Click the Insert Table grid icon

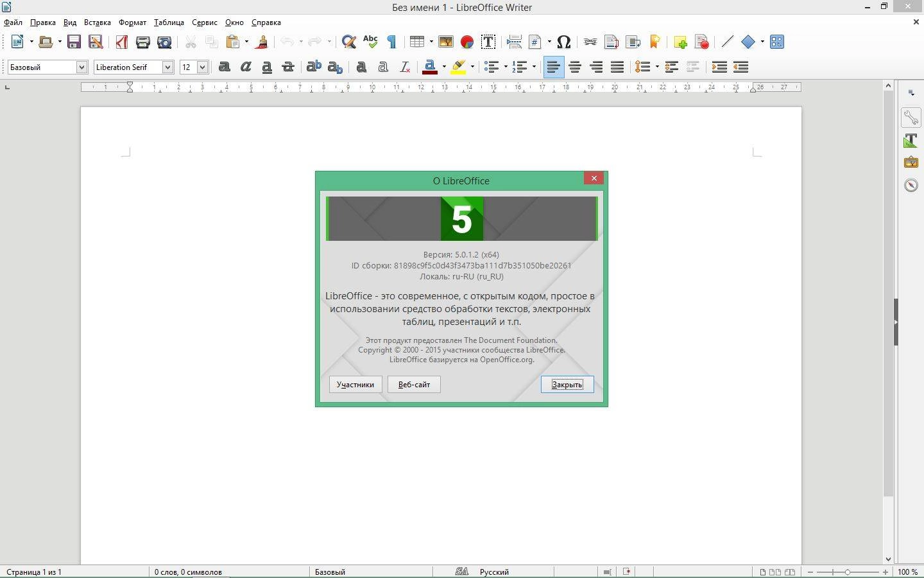417,42
